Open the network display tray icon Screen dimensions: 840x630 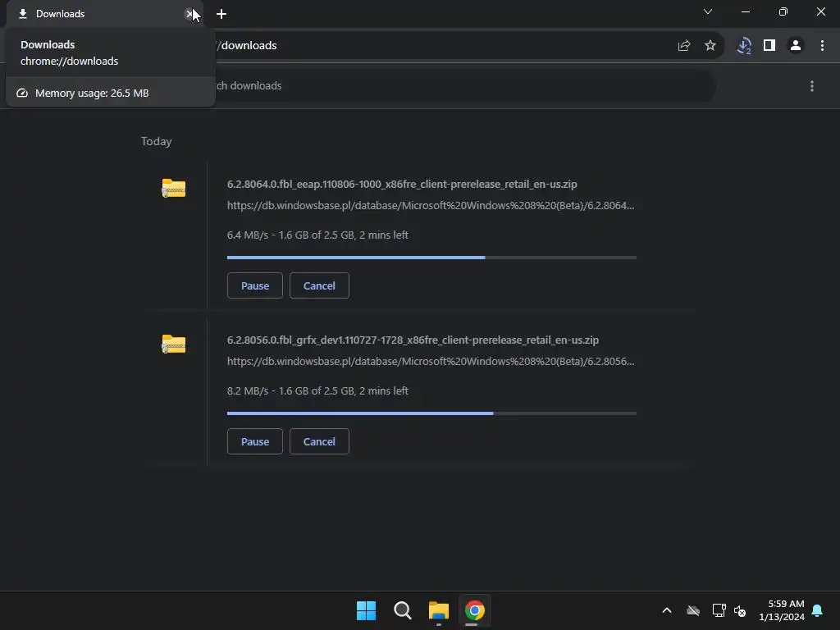[x=719, y=610]
